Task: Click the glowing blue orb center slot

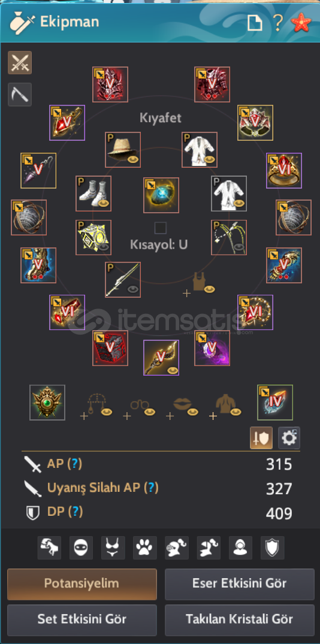Action: tap(161, 195)
